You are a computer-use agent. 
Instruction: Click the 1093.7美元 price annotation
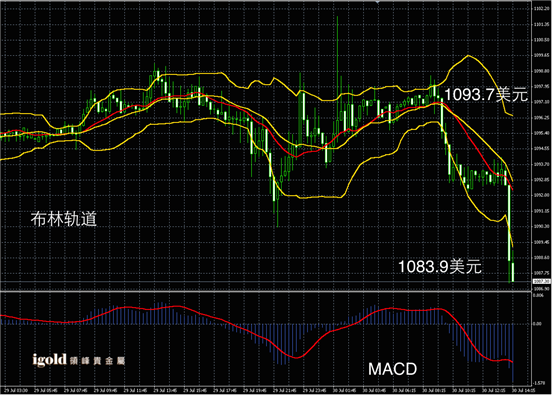[x=486, y=95]
